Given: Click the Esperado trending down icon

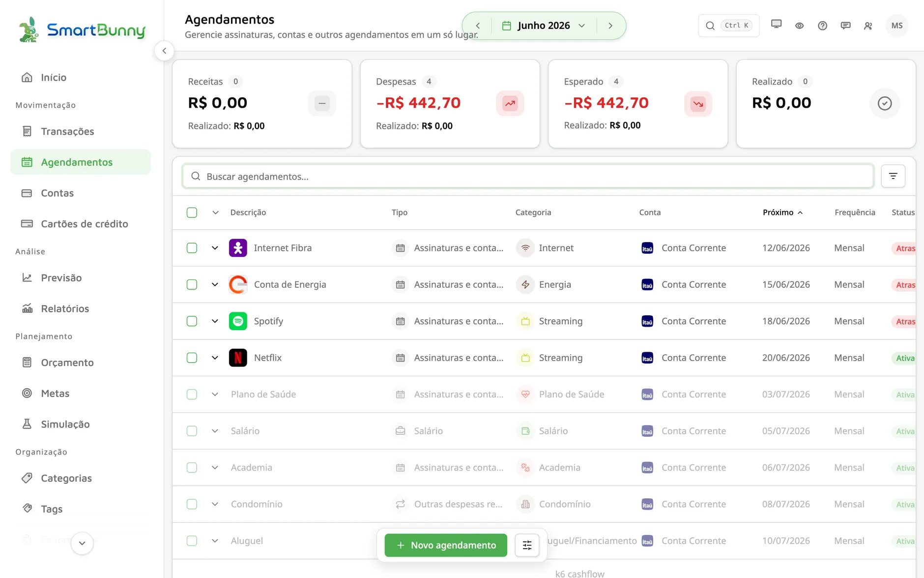Looking at the screenshot, I should click(x=698, y=103).
